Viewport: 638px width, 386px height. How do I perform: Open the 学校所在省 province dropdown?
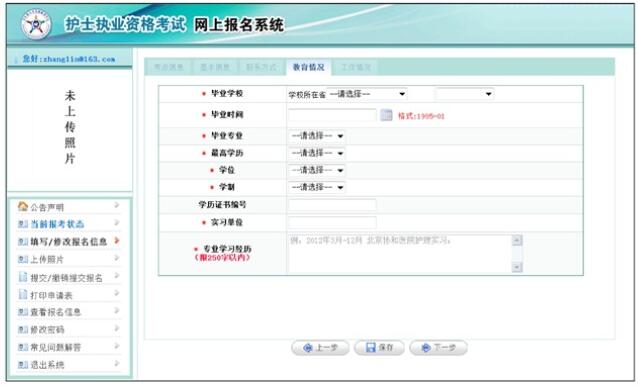point(367,94)
